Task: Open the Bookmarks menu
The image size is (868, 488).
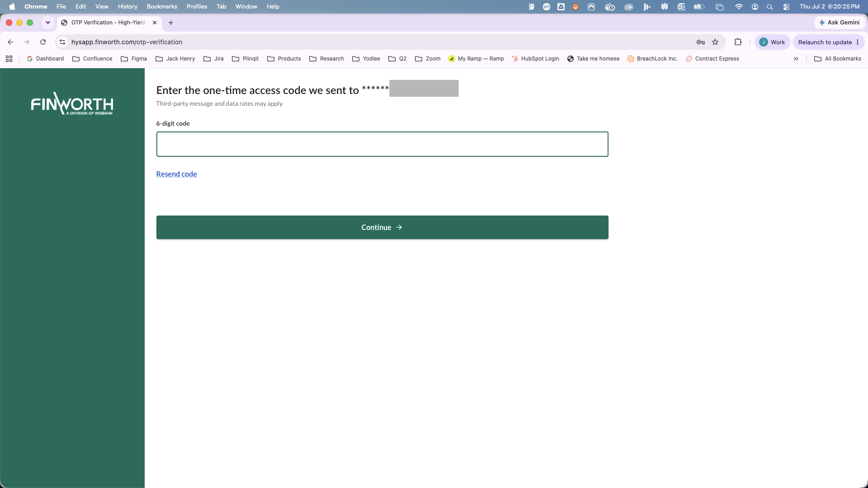Action: (x=162, y=6)
